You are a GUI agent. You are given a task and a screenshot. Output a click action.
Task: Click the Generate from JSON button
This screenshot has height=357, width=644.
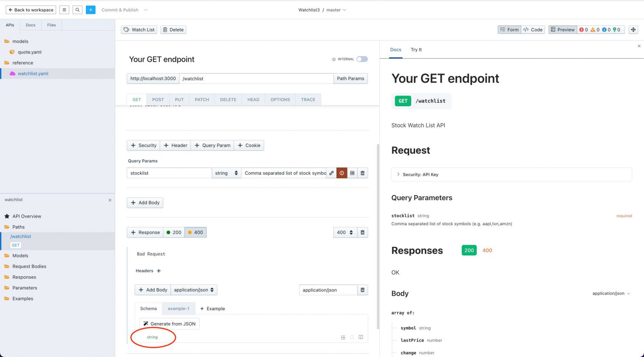click(169, 323)
